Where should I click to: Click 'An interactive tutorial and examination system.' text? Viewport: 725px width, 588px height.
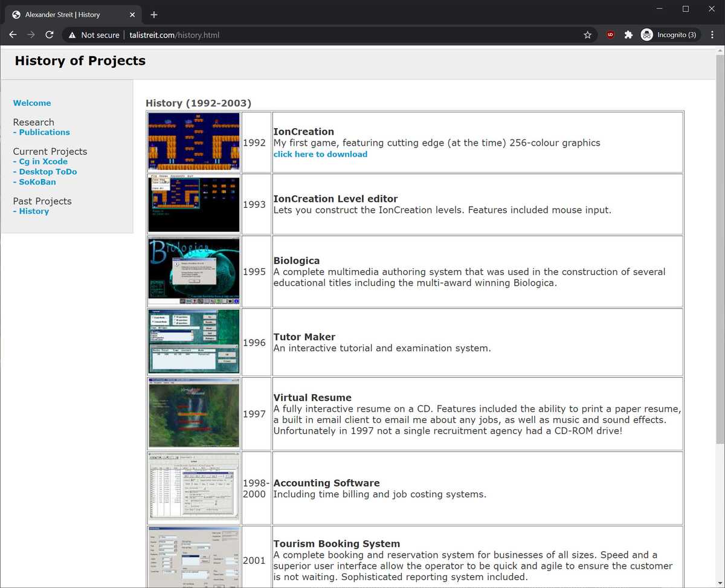382,349
